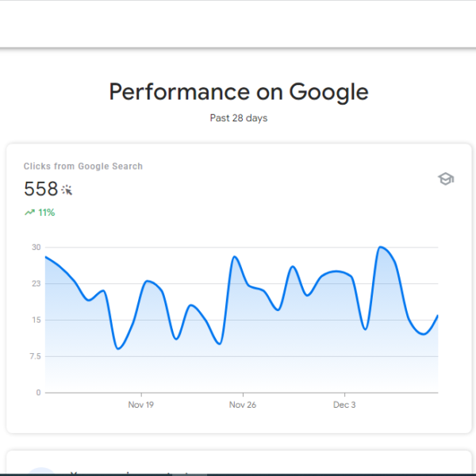
Task: Click the Clicks from Google Search label
Action: (x=83, y=166)
